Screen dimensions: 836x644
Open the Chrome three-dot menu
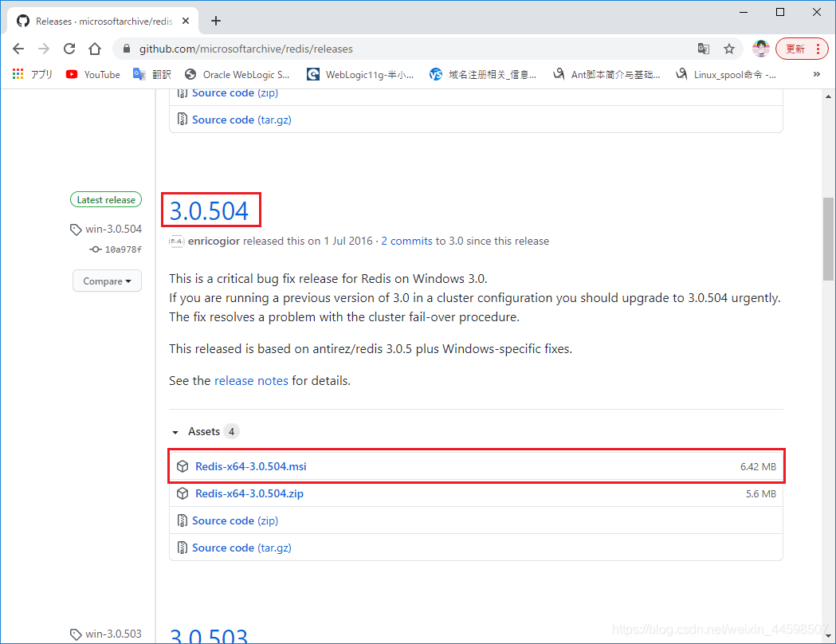(818, 49)
